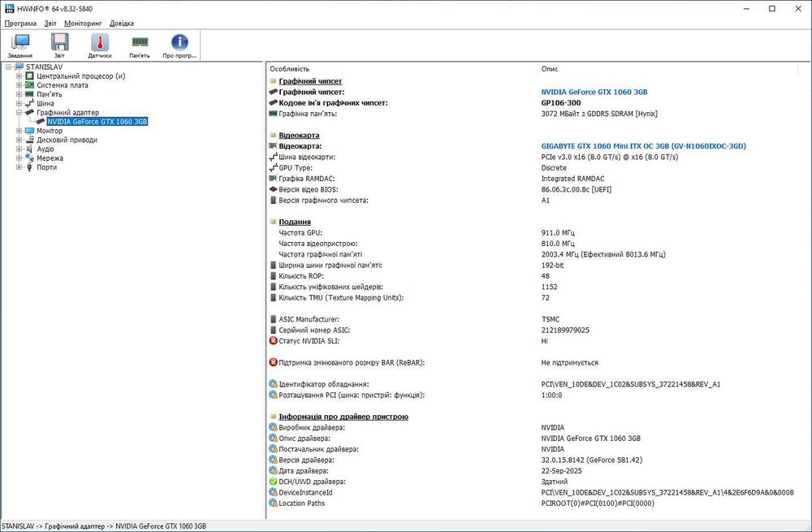Collapse the Графічний адаптер node
Viewport: 812px width, 532px height.
pos(19,112)
